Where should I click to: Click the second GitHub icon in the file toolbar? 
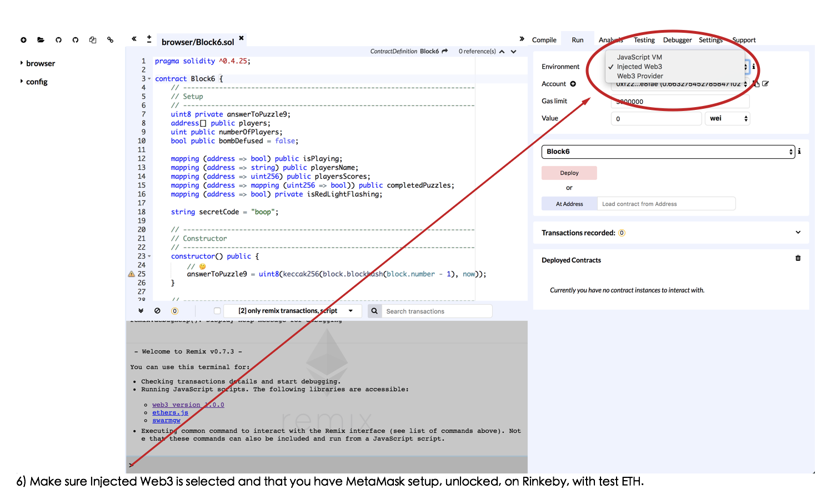click(76, 40)
